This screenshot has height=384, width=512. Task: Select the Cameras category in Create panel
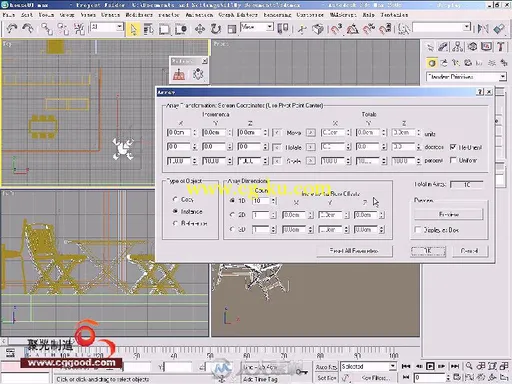click(x=468, y=63)
